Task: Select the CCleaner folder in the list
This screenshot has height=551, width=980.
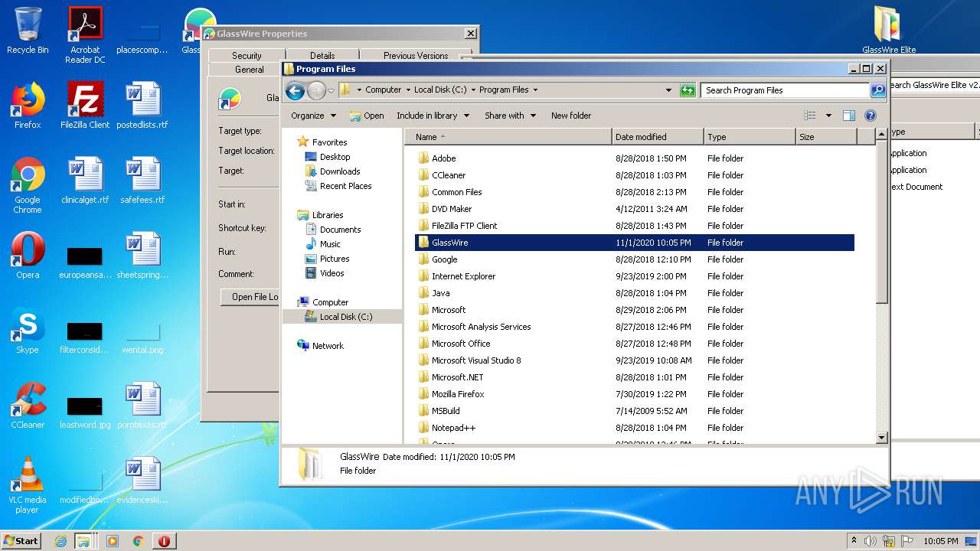Action: [x=449, y=175]
